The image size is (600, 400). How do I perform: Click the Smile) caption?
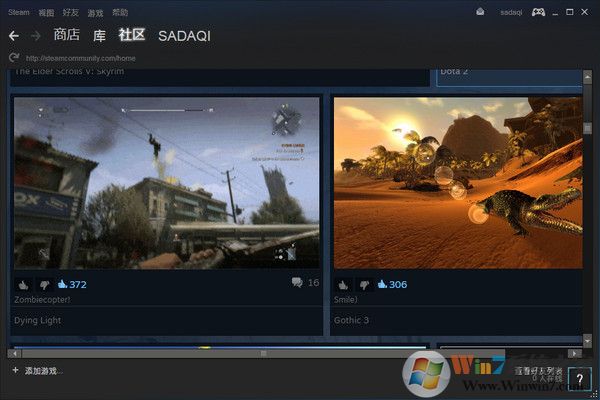[345, 299]
